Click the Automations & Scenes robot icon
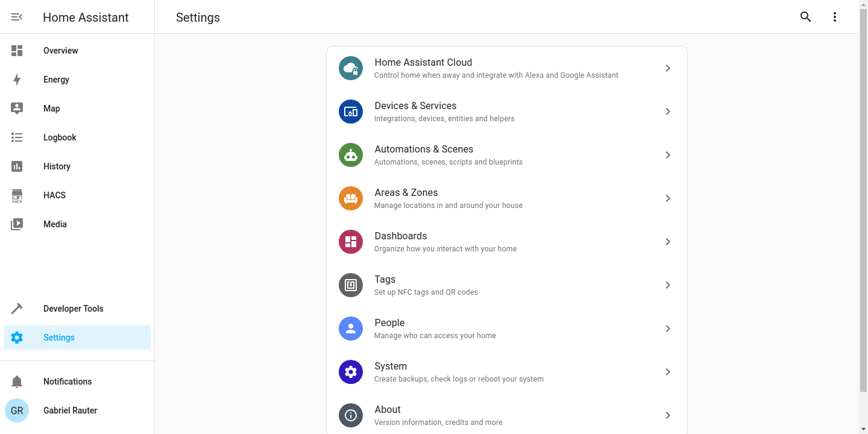Image resolution: width=868 pixels, height=434 pixels. (351, 155)
